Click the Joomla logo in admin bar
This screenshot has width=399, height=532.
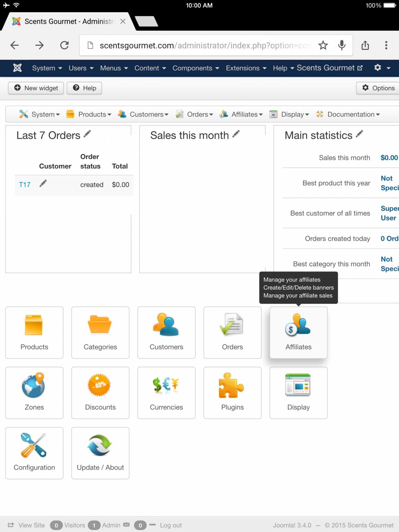(x=18, y=68)
